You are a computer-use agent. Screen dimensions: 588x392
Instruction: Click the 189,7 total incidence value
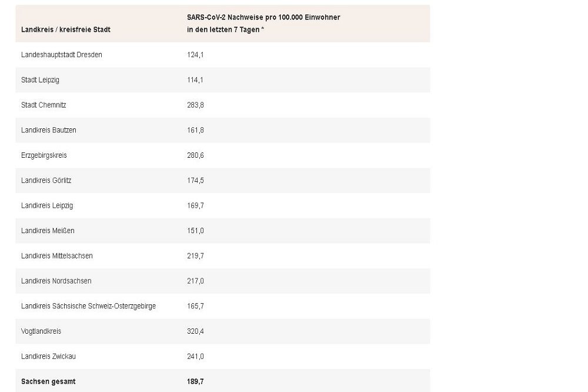(195, 381)
